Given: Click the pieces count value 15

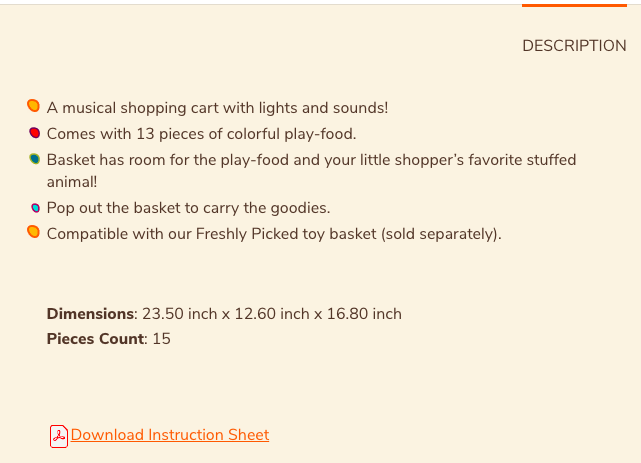Looking at the screenshot, I should pyautogui.click(x=161, y=339).
